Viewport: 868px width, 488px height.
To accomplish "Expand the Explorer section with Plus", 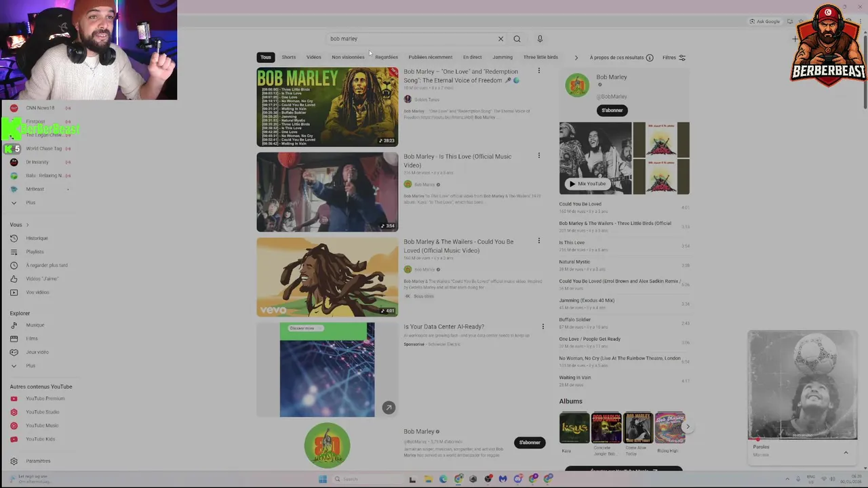I will pos(31,366).
